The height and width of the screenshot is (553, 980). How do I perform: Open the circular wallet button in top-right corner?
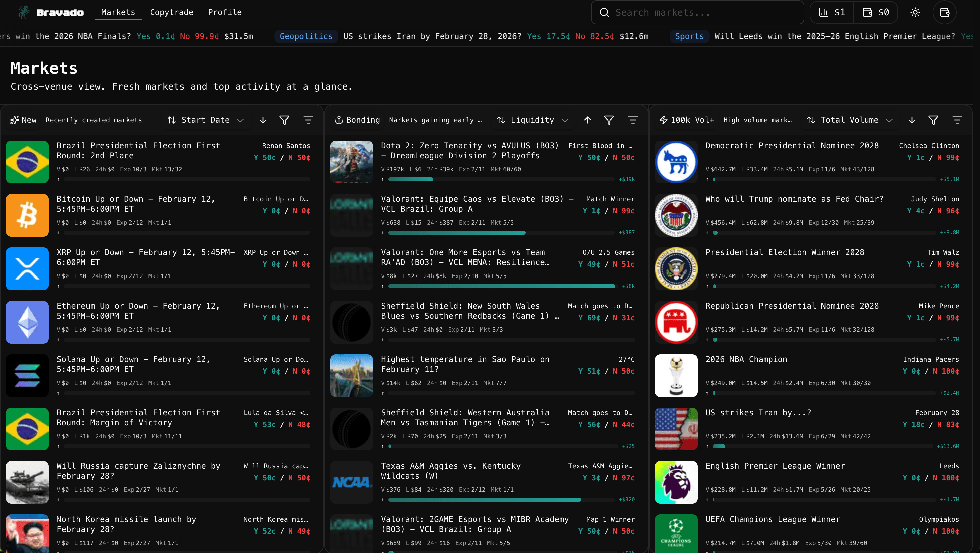coord(945,12)
